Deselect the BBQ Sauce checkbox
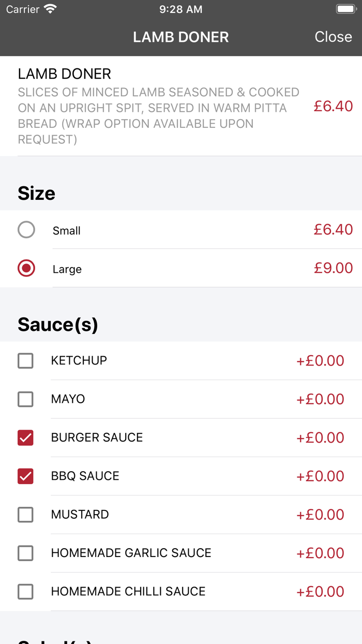 coord(25,476)
